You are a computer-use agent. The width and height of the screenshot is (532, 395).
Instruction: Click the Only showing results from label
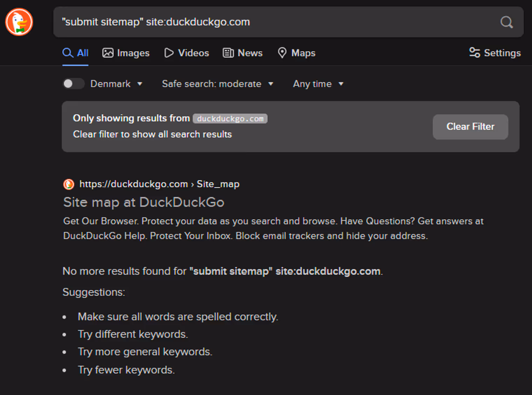click(x=131, y=118)
